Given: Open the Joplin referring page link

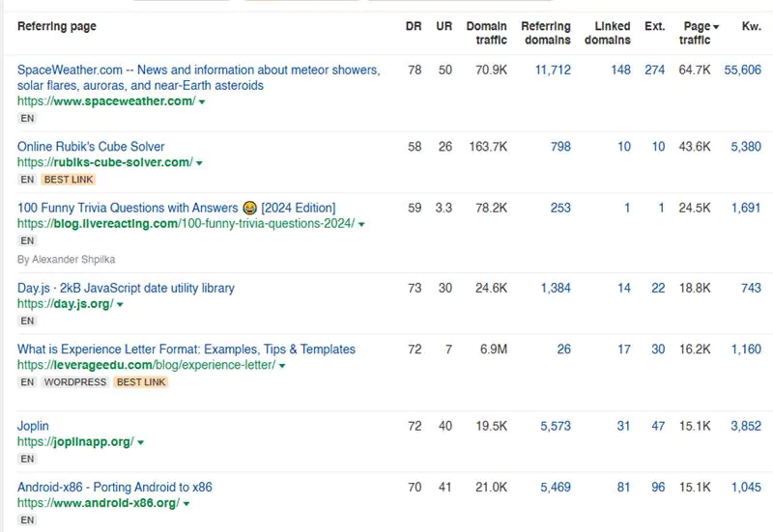Looking at the screenshot, I should [33, 426].
